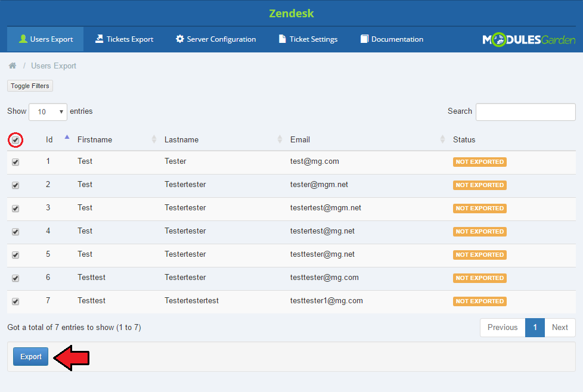Open the Show entries dropdown
This screenshot has height=392, width=583.
coord(48,112)
